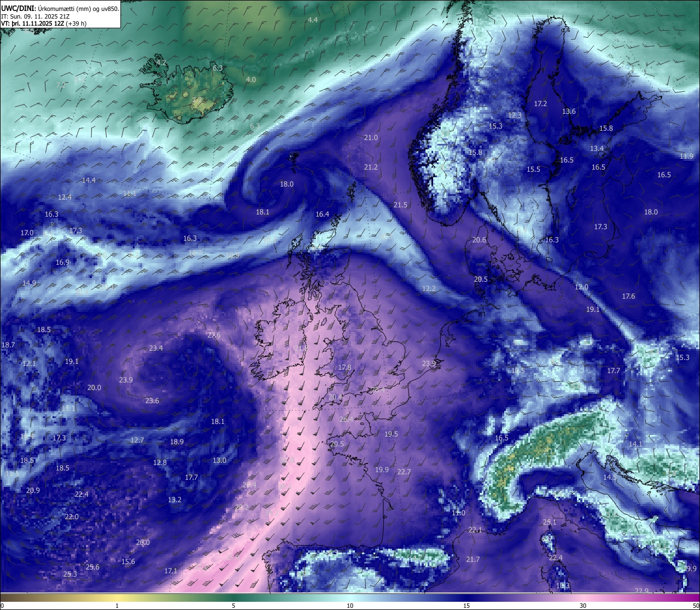Click the 23.4 value by the Atlantic low

(x=156, y=348)
